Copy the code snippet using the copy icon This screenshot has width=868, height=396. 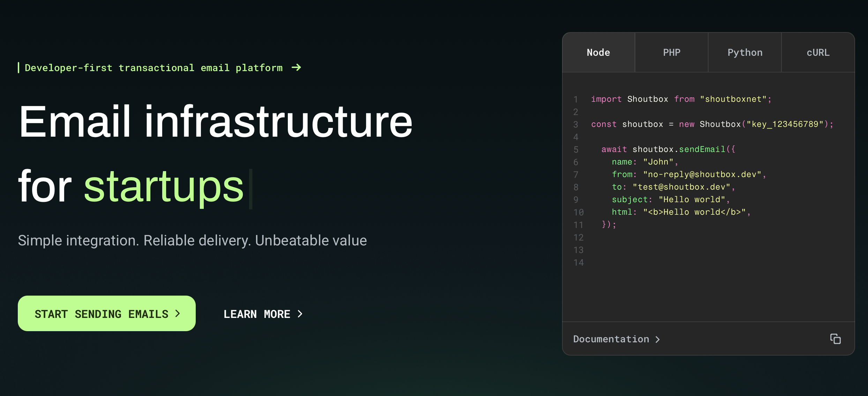coord(835,339)
